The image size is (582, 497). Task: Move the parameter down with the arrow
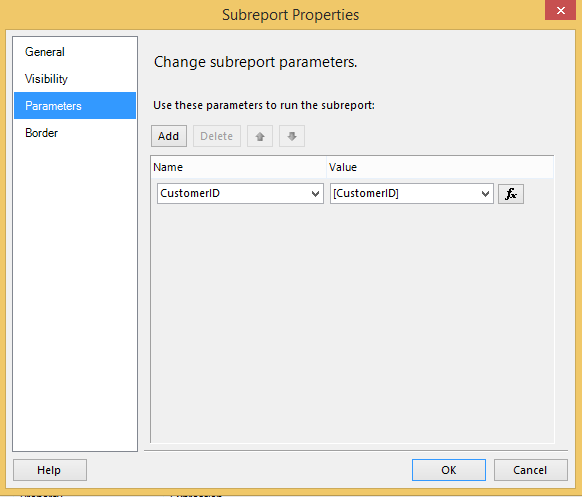292,136
